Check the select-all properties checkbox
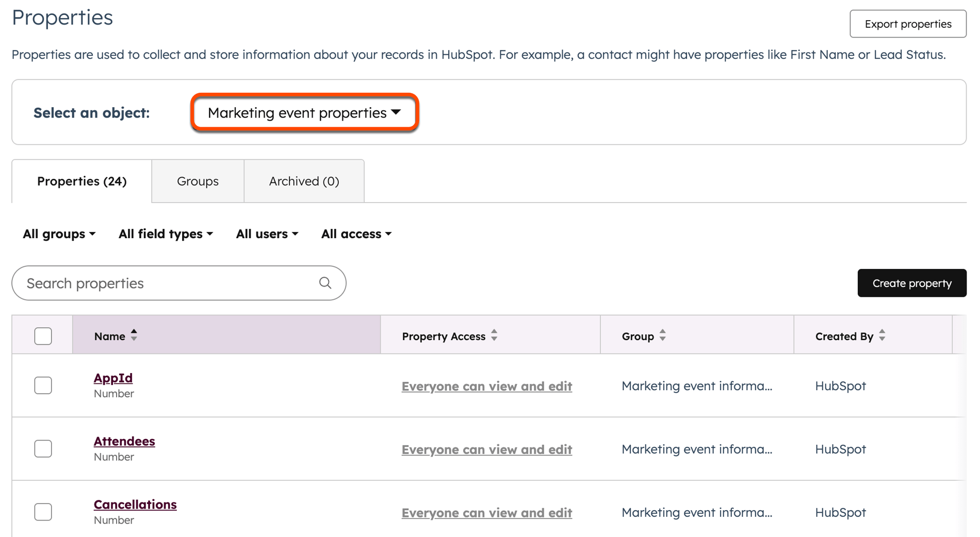The width and height of the screenshot is (980, 537). click(x=43, y=335)
